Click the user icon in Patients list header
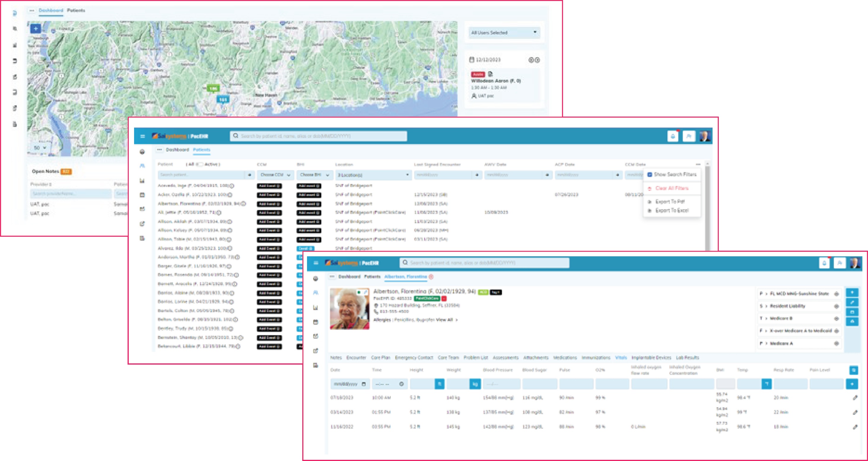This screenshot has height=461, width=868. click(689, 136)
